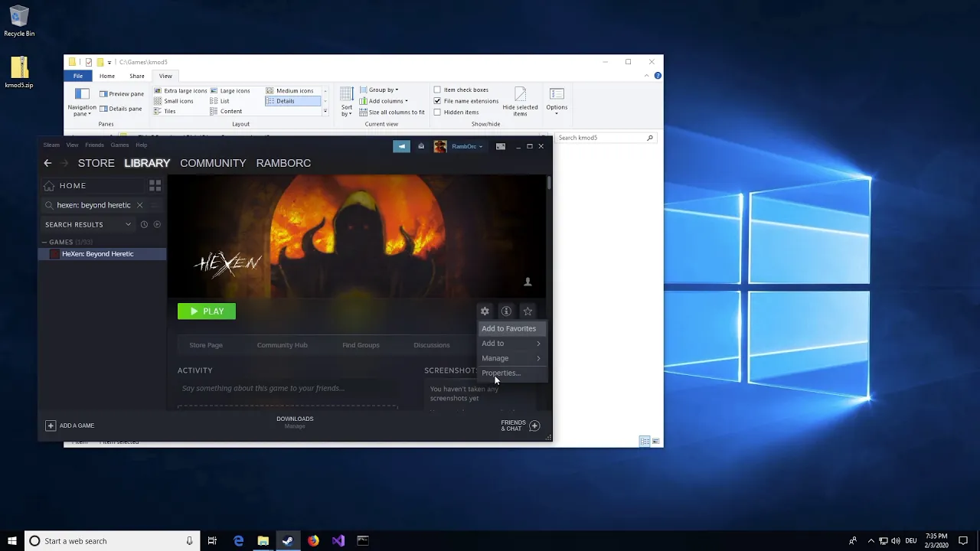This screenshot has height=551, width=980.
Task: Click Search kmod5 box in Explorer
Action: click(605, 138)
